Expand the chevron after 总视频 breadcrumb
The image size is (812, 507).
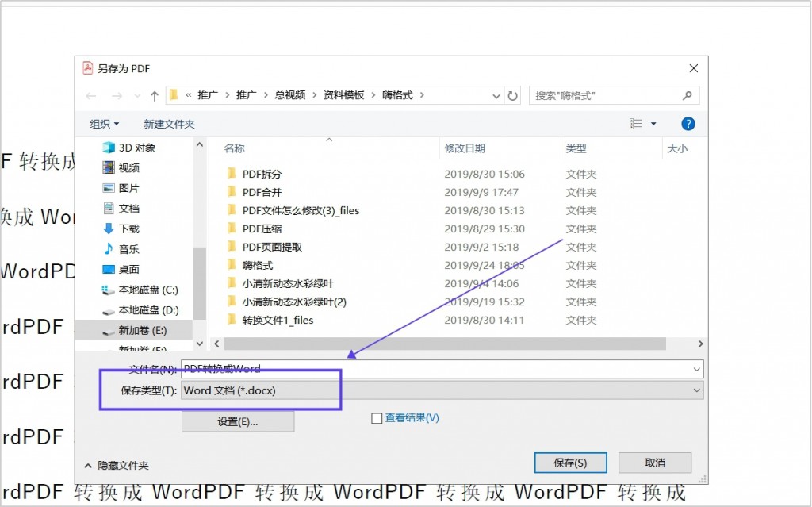pos(314,95)
